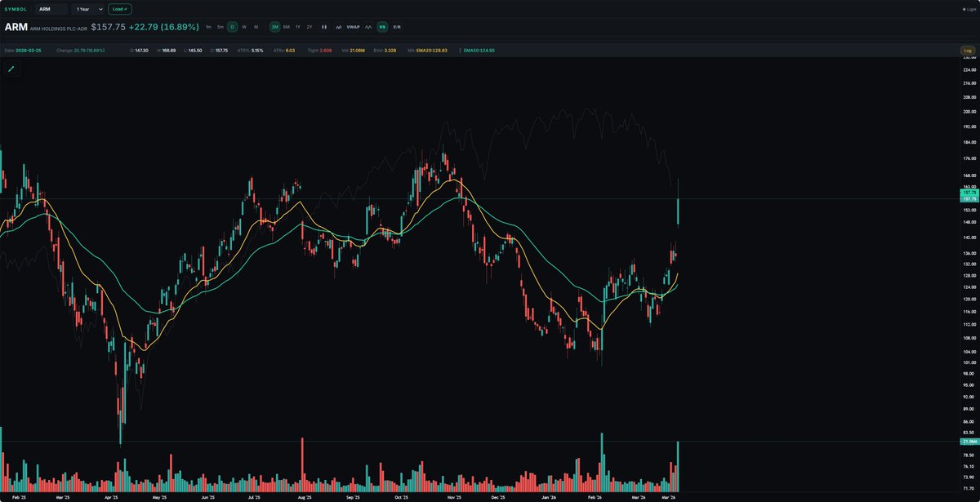Select the D daily timeframe
This screenshot has width=980, height=502.
[232, 27]
